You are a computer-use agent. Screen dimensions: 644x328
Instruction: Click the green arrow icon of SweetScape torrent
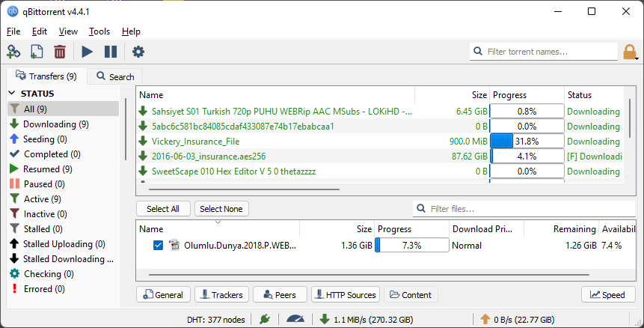(x=143, y=171)
